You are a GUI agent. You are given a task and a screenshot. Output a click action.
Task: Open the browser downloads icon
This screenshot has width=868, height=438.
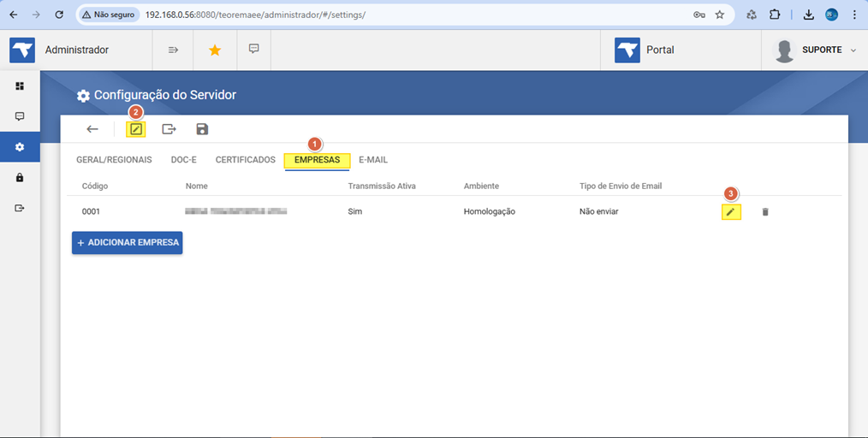[x=809, y=15]
